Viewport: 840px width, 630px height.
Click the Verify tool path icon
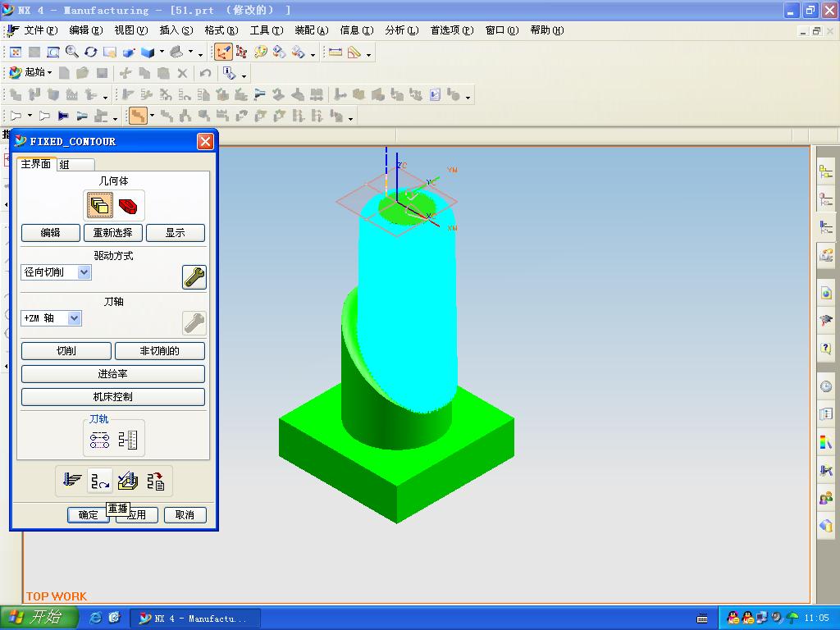(x=127, y=480)
